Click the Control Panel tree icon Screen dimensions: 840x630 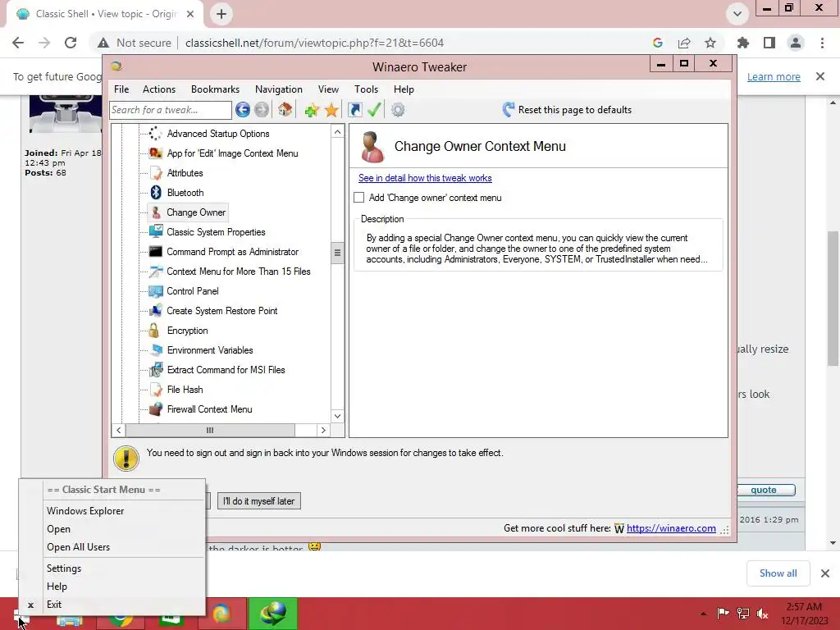click(x=155, y=291)
